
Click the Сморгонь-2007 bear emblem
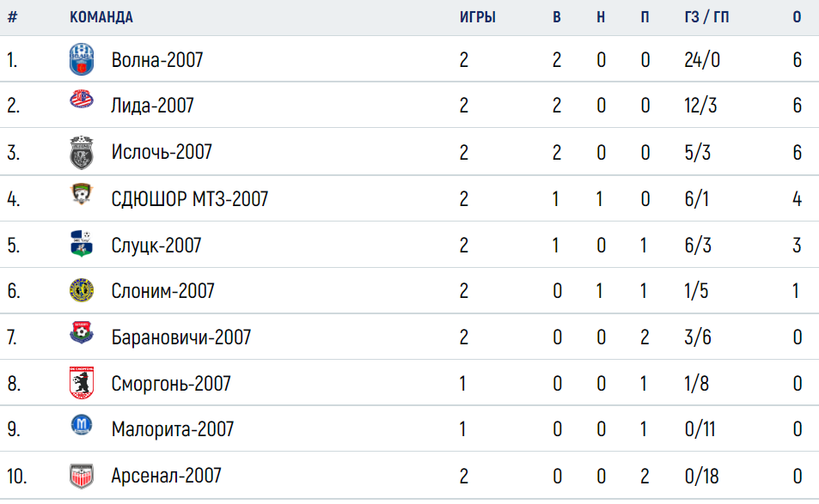82,383
